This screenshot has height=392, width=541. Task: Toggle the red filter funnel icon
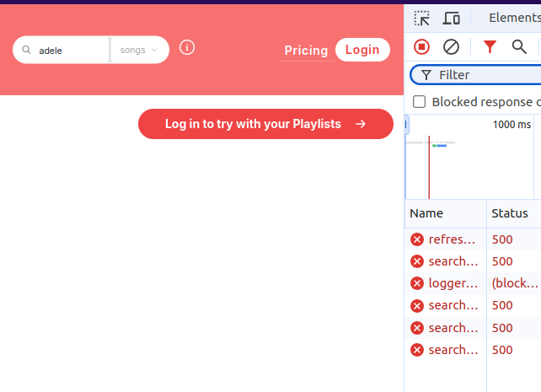(490, 46)
